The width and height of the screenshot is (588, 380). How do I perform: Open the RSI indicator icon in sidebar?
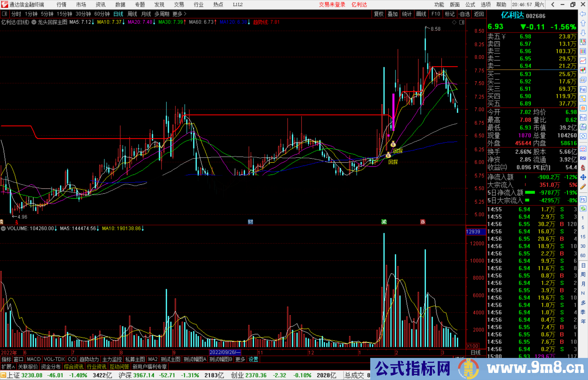point(583,158)
